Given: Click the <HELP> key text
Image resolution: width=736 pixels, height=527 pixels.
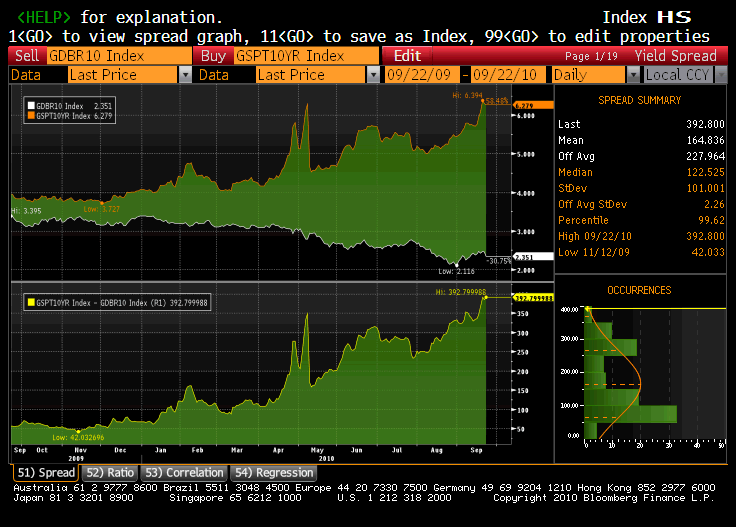Looking at the screenshot, I should click(39, 18).
